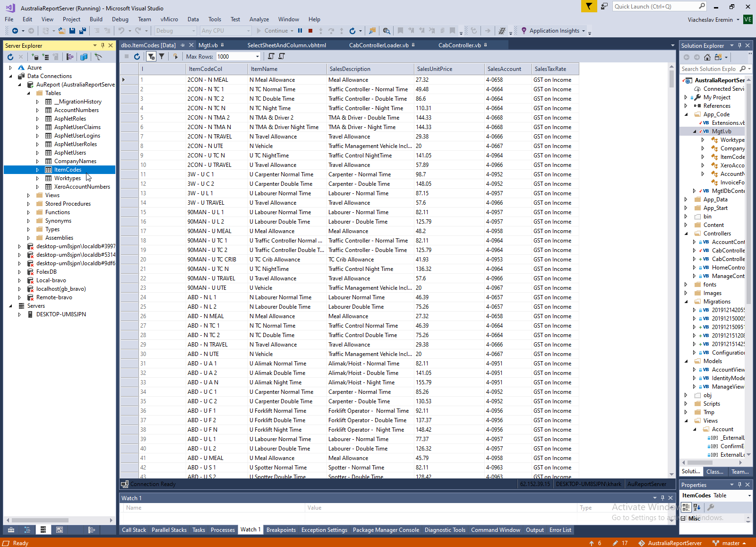Click the Restart debugging icon
The image size is (756, 547).
tap(352, 31)
